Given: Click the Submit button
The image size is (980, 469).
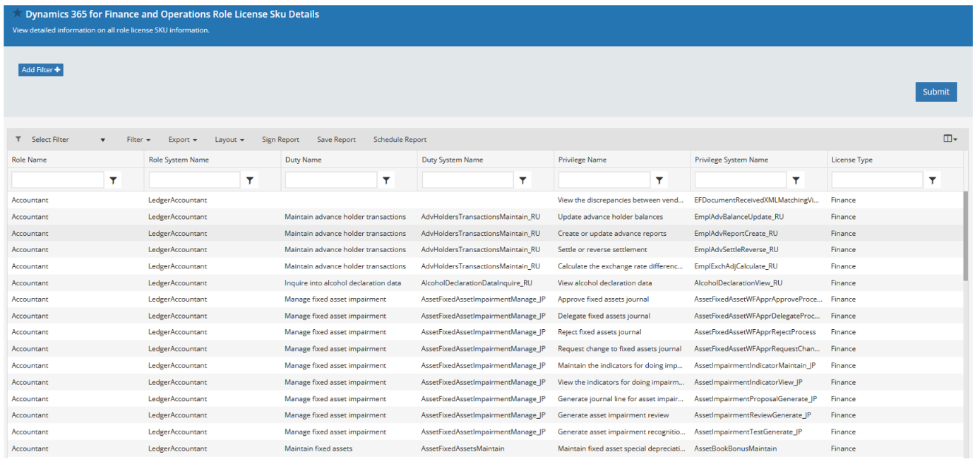Looking at the screenshot, I should 936,92.
